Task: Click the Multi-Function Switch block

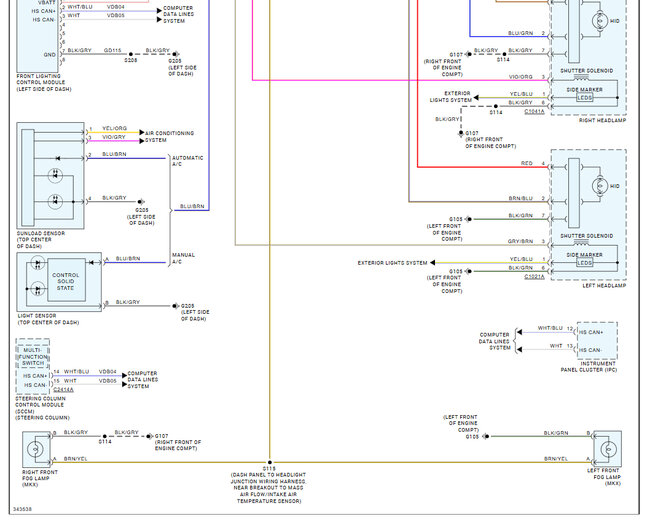Action: click(x=33, y=354)
